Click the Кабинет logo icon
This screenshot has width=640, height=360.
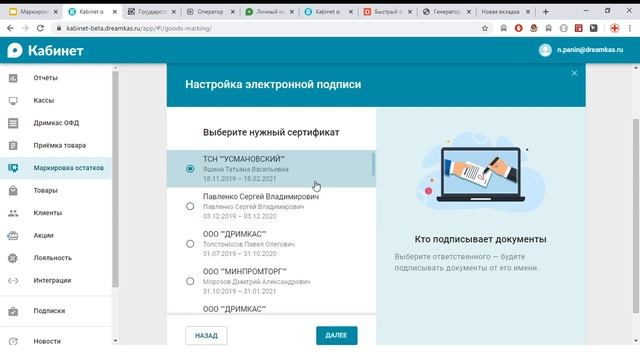(x=15, y=50)
